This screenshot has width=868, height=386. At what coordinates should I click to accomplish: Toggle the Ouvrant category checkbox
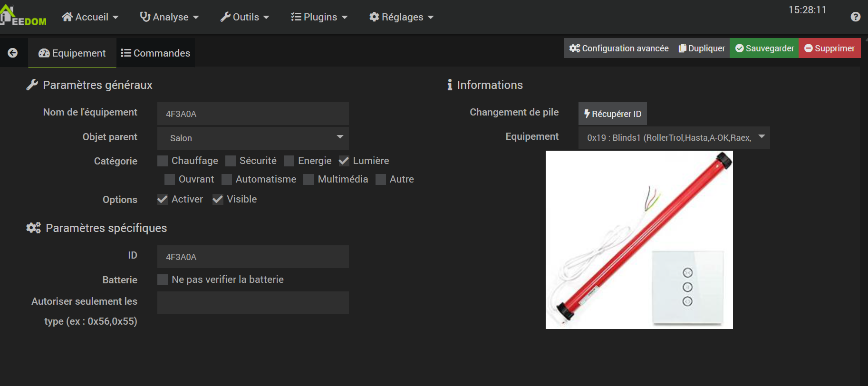(x=170, y=179)
